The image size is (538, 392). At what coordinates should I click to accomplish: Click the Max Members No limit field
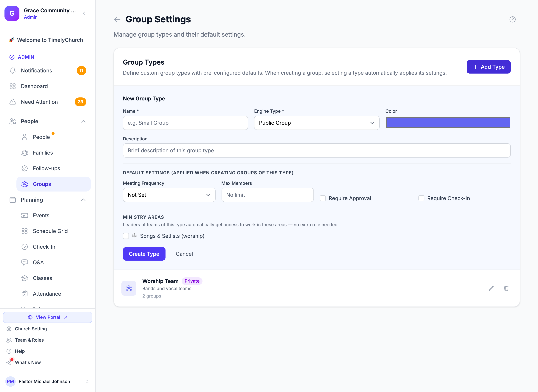click(x=268, y=195)
